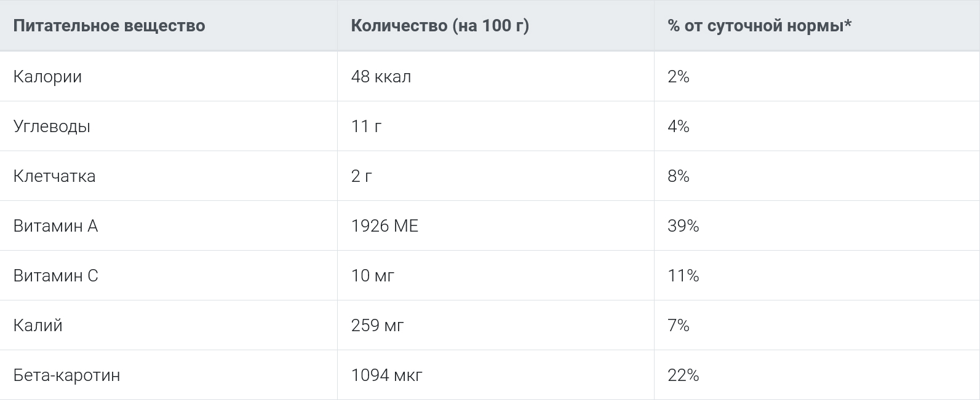Click the 'Витамин A' row label
The width and height of the screenshot is (980, 400).
pos(55,226)
